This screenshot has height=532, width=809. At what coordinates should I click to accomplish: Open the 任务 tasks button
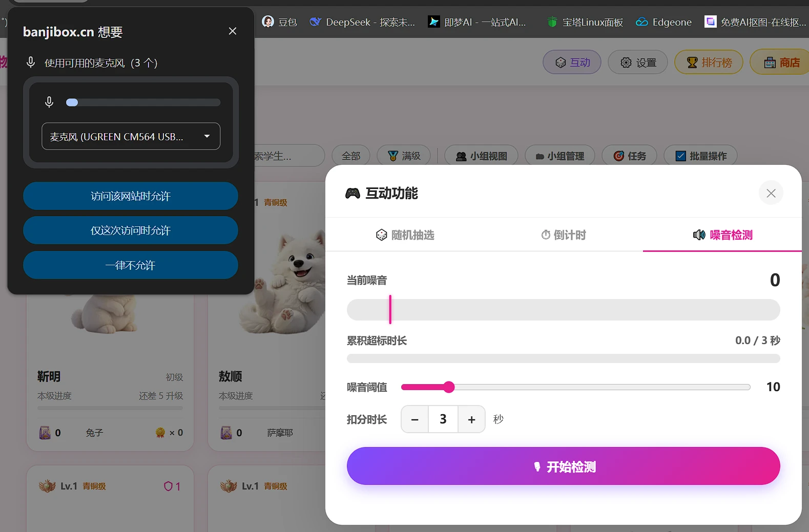pyautogui.click(x=629, y=156)
